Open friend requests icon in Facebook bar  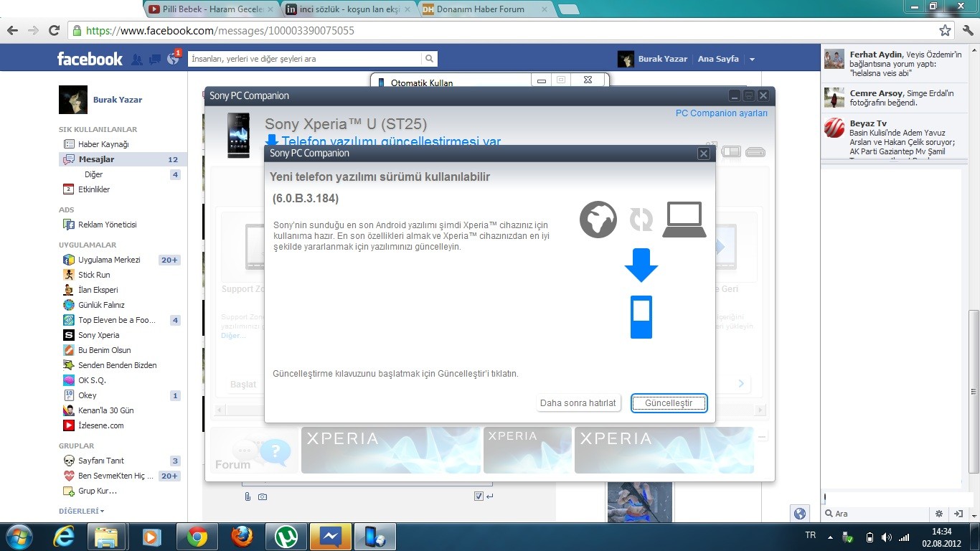[x=137, y=59]
